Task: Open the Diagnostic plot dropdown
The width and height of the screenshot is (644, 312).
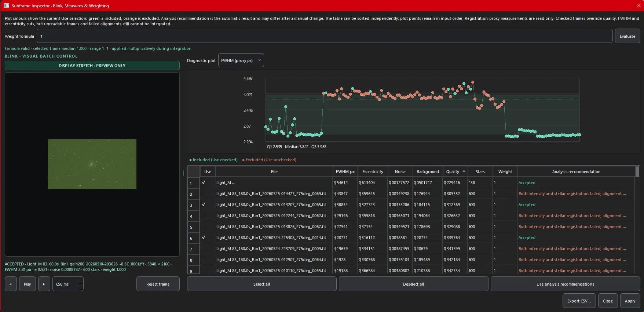Action: (241, 60)
